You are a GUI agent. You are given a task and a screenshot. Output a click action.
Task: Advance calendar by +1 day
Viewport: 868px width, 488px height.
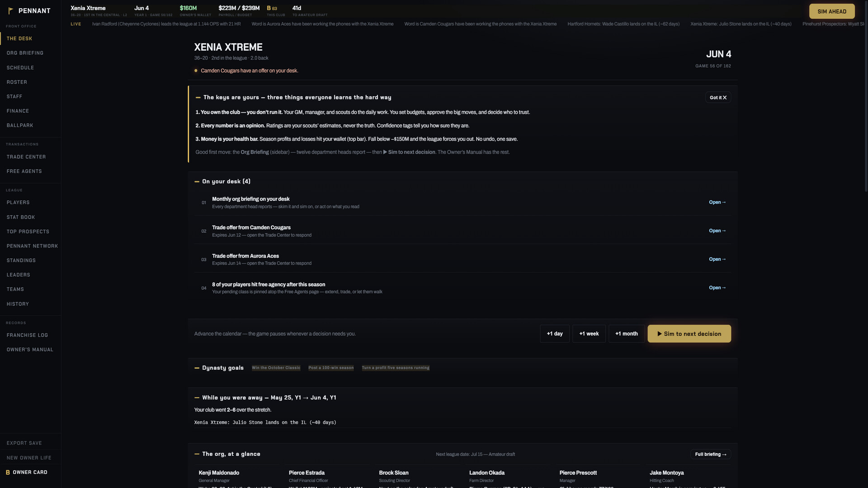tap(555, 334)
